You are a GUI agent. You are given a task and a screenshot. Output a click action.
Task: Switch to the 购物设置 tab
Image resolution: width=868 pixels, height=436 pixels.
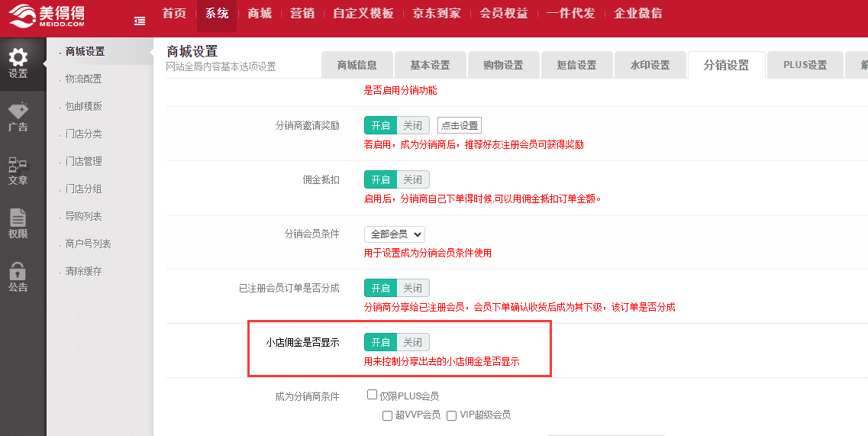[x=503, y=65]
